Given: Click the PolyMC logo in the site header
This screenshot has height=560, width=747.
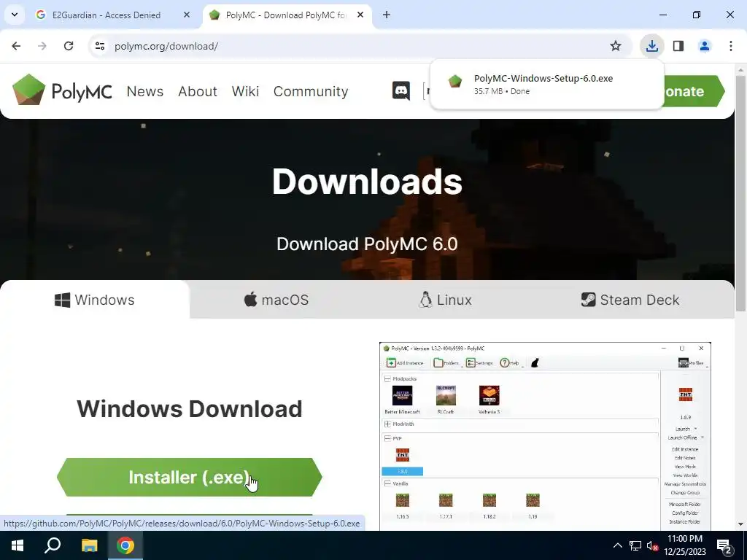Looking at the screenshot, I should pos(62,90).
